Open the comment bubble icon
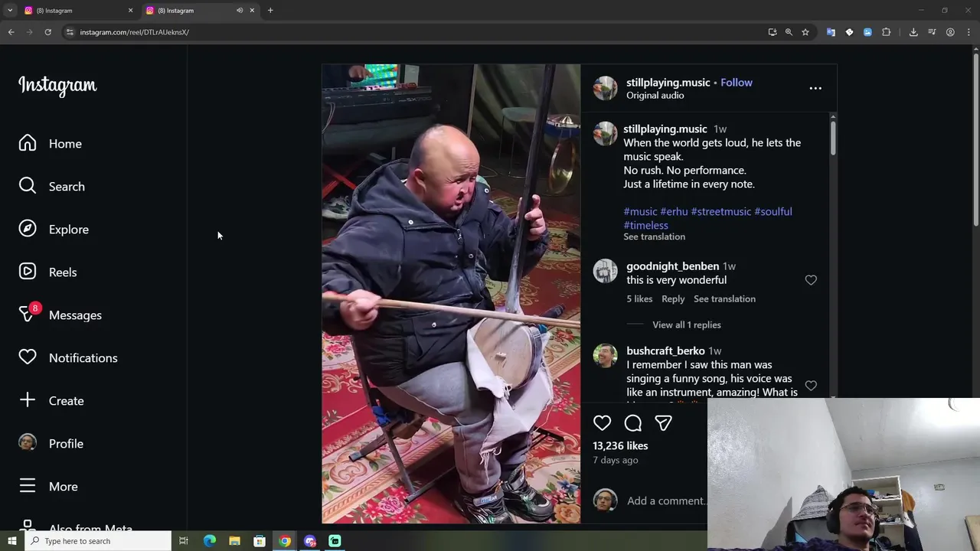 tap(633, 423)
